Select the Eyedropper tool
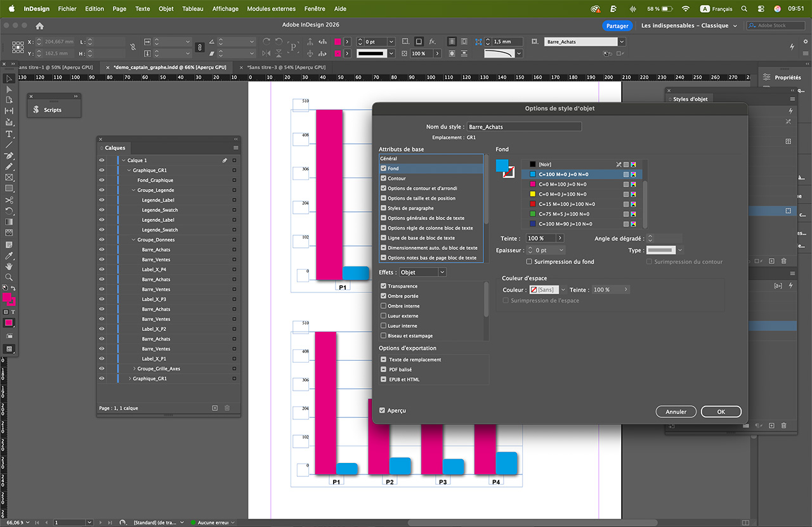812x527 pixels. [x=10, y=256]
